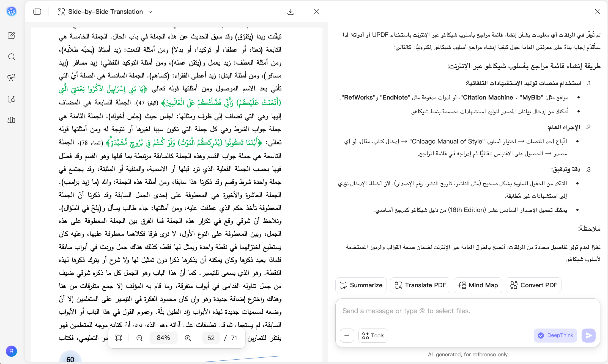Viewport: 608px width, 364px height.
Task: Click the Mind Map button
Action: (478, 285)
